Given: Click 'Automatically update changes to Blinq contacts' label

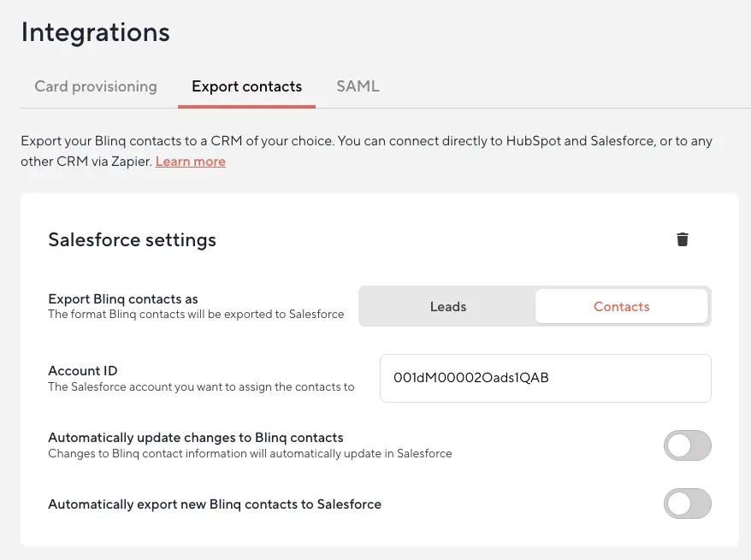Looking at the screenshot, I should point(196,438).
